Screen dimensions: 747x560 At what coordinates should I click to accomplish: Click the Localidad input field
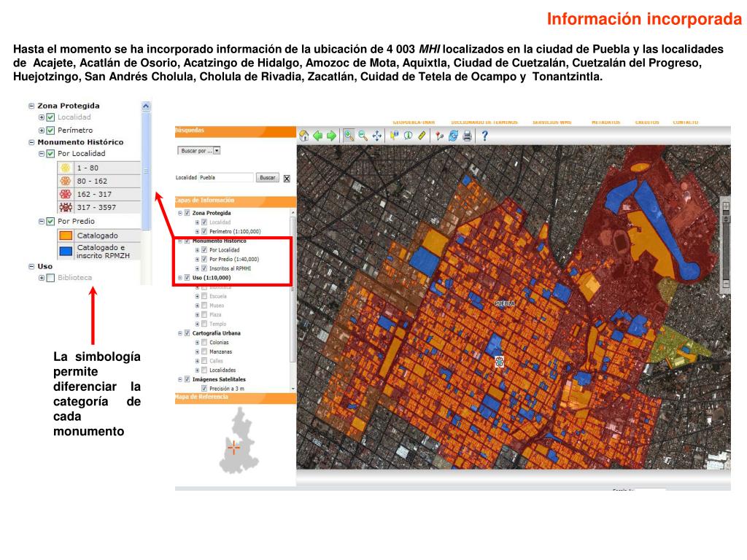click(226, 178)
